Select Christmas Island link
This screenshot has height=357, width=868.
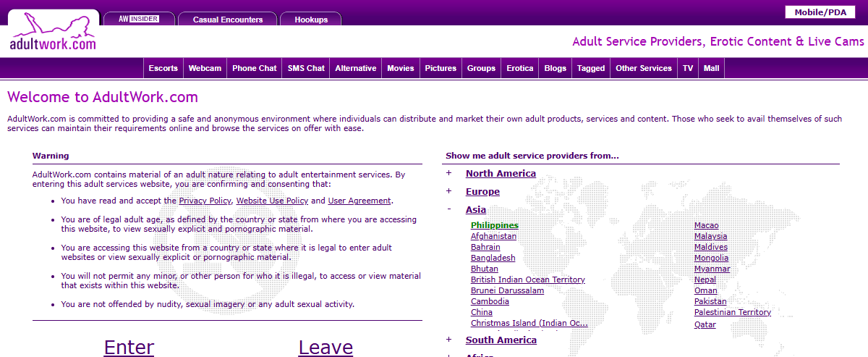529,323
